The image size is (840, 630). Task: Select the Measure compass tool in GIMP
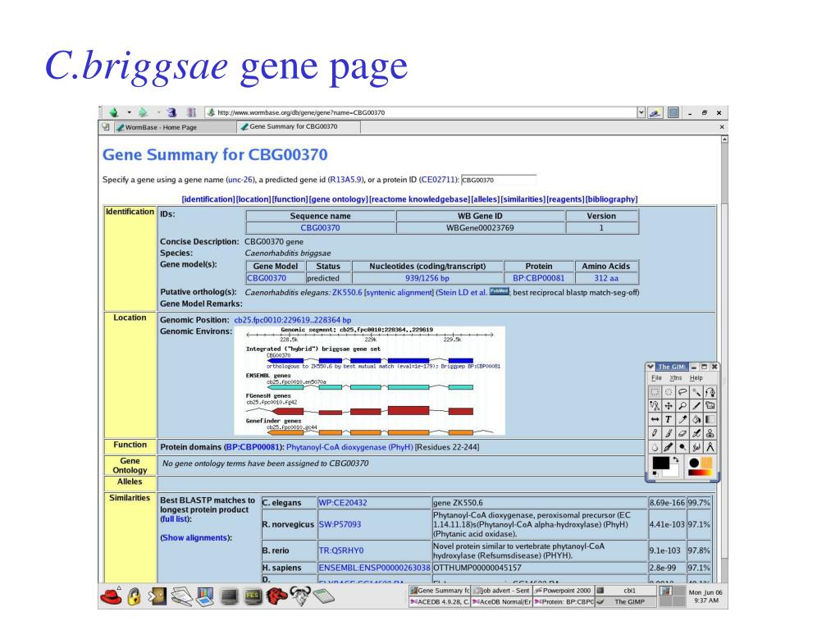tap(710, 447)
